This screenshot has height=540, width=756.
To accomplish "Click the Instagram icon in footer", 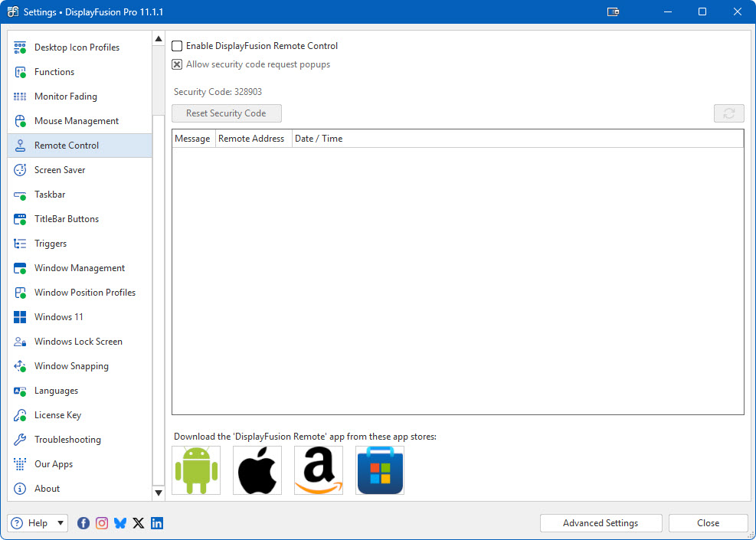I will pyautogui.click(x=101, y=523).
